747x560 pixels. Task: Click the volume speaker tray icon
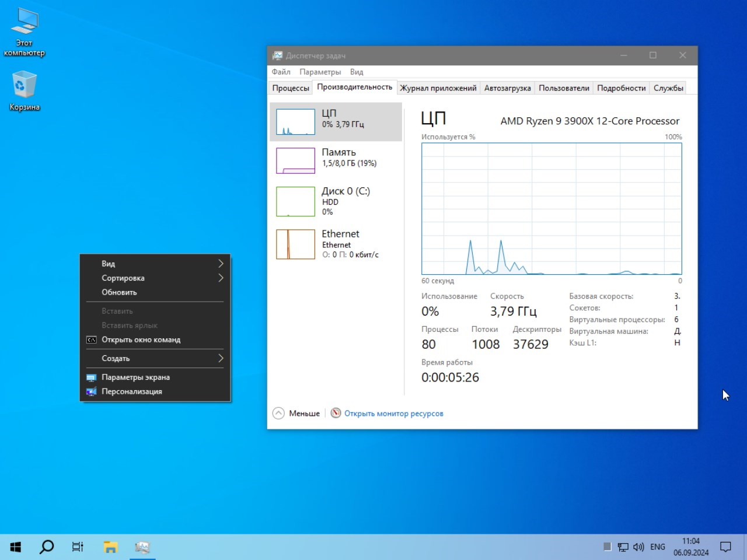tap(638, 547)
